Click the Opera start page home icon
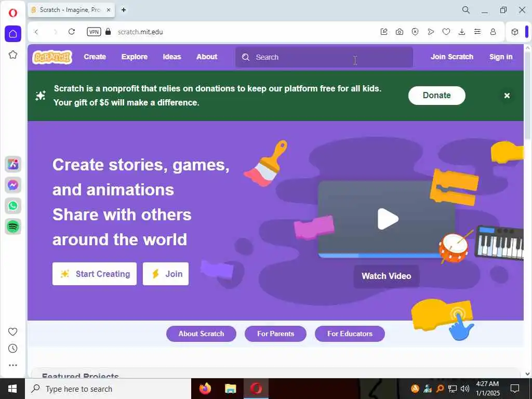This screenshot has width=532, height=399. (13, 34)
